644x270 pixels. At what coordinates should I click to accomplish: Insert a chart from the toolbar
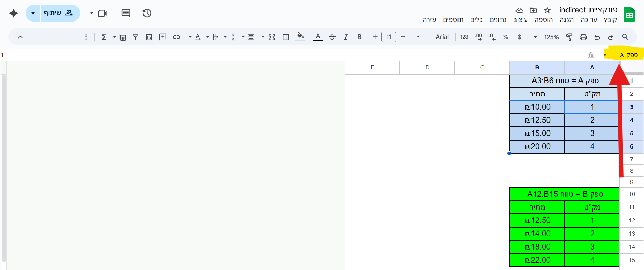pos(149,37)
